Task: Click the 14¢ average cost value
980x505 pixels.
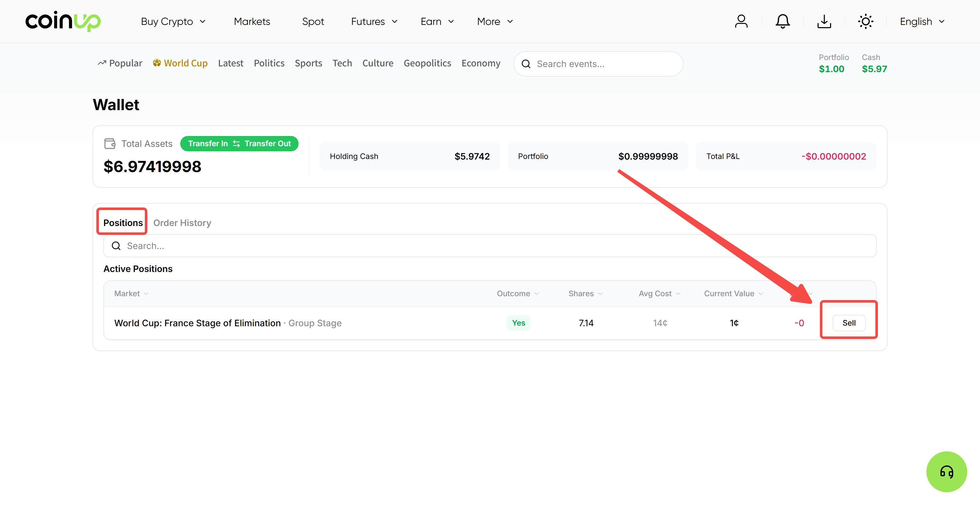Action: [660, 323]
